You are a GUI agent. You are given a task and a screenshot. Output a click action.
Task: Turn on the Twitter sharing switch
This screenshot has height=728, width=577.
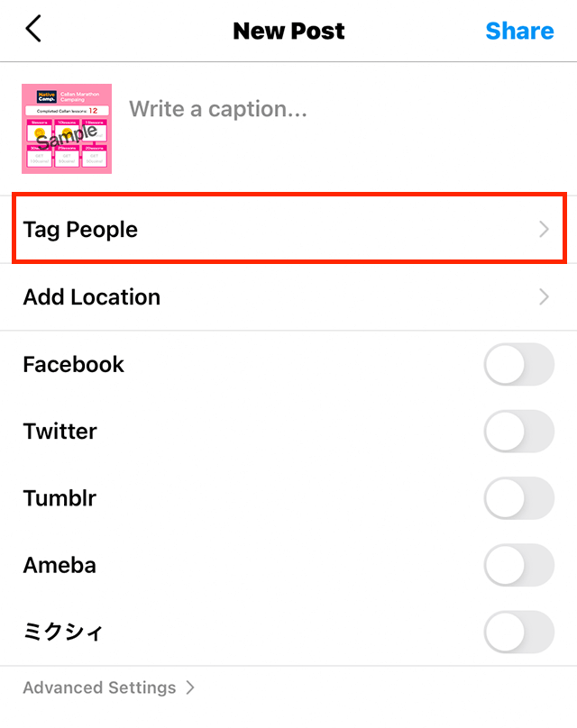[518, 432]
